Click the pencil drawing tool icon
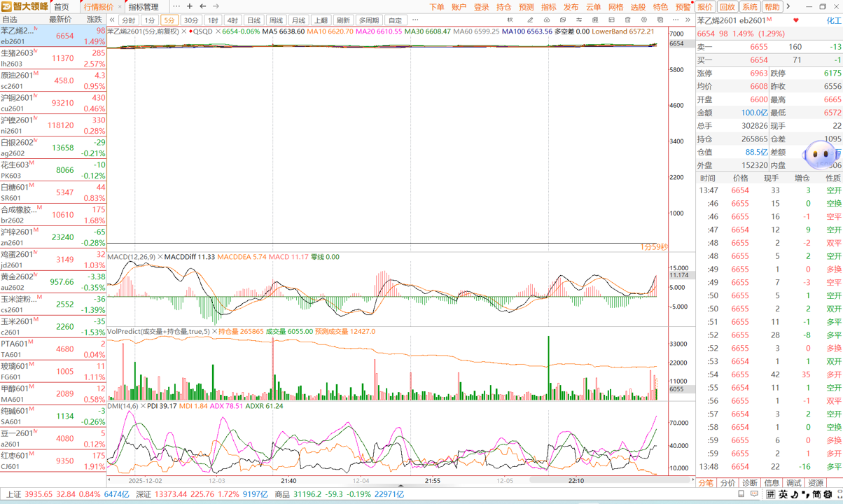The image size is (843, 504). 529,20
